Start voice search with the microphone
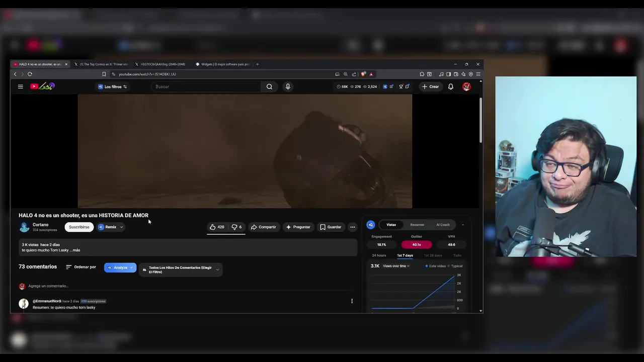This screenshot has width=644, height=362. (x=288, y=86)
